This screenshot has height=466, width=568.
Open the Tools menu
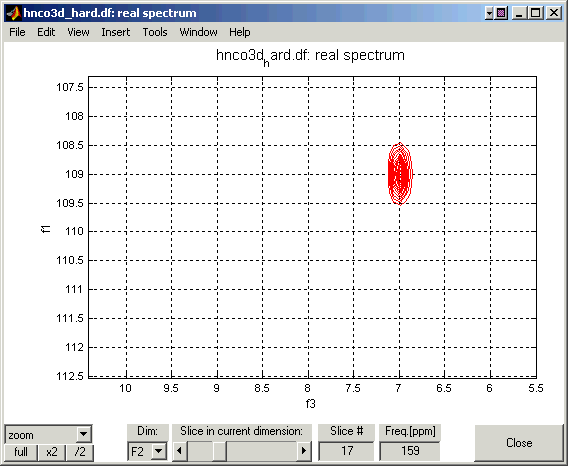pos(155,32)
